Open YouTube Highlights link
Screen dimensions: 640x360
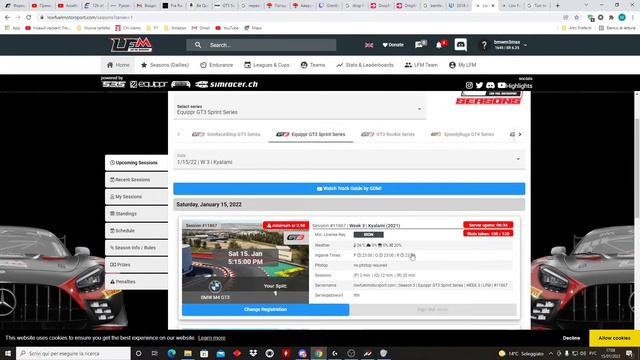click(515, 86)
